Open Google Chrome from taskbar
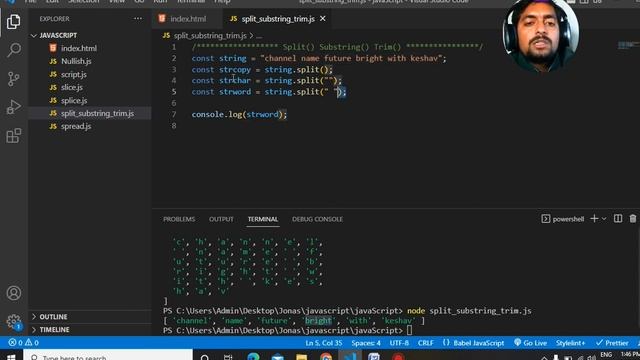 [x=326, y=357]
